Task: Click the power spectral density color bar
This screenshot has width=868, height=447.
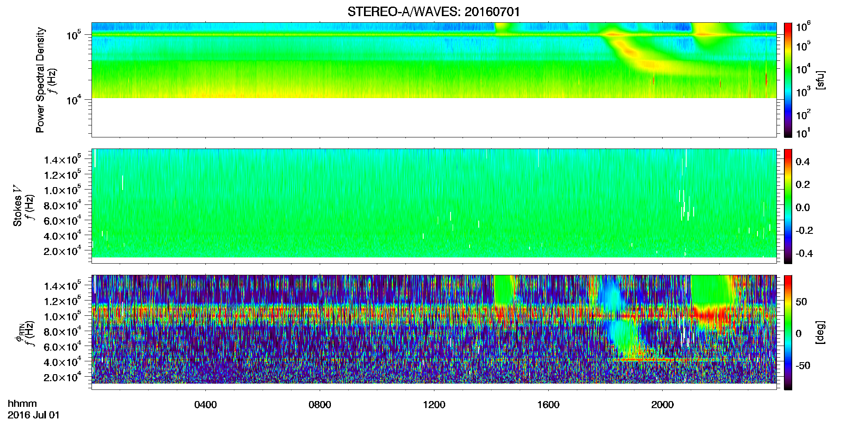Action: (788, 80)
